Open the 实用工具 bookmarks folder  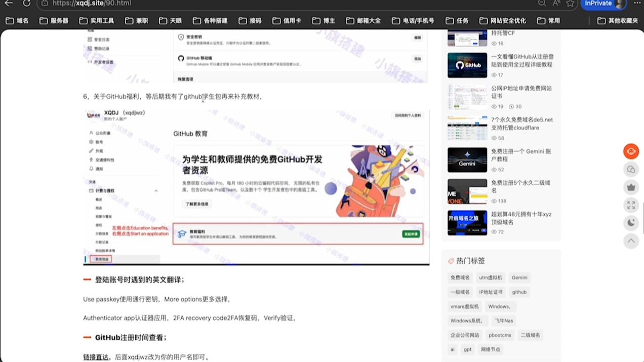pyautogui.click(x=97, y=21)
